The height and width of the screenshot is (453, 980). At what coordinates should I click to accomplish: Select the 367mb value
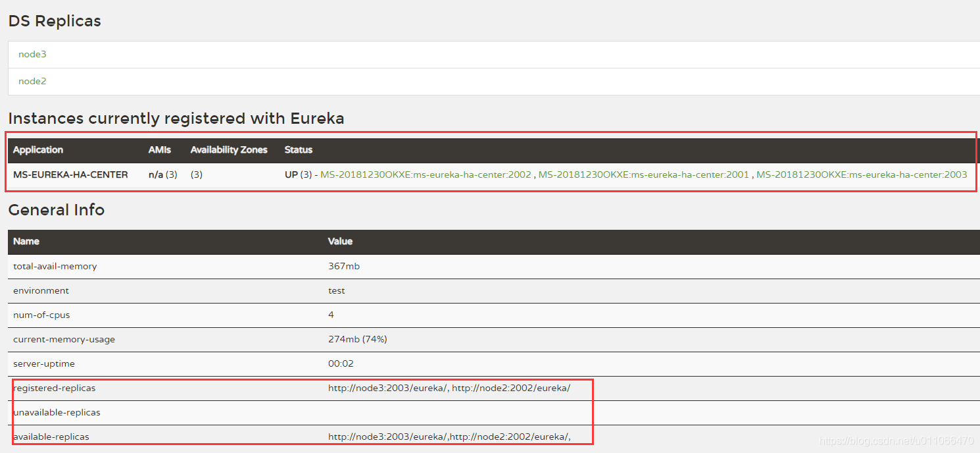pos(344,266)
